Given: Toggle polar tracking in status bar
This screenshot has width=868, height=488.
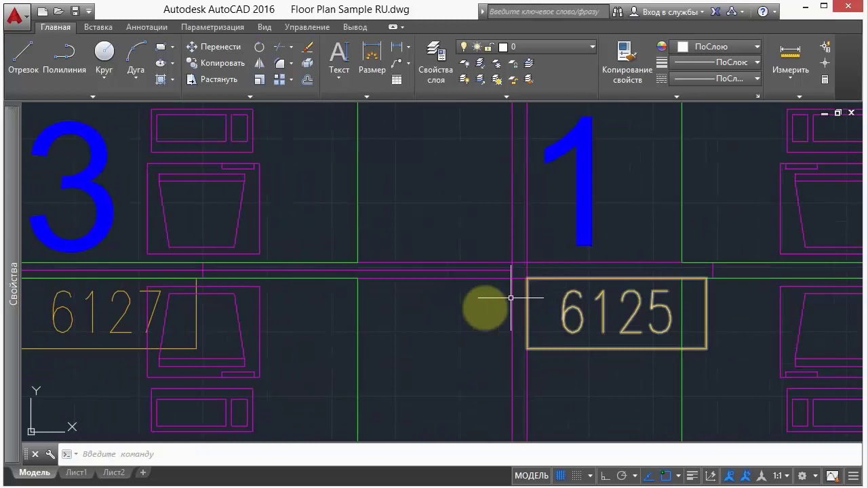Looking at the screenshot, I should pos(621,476).
